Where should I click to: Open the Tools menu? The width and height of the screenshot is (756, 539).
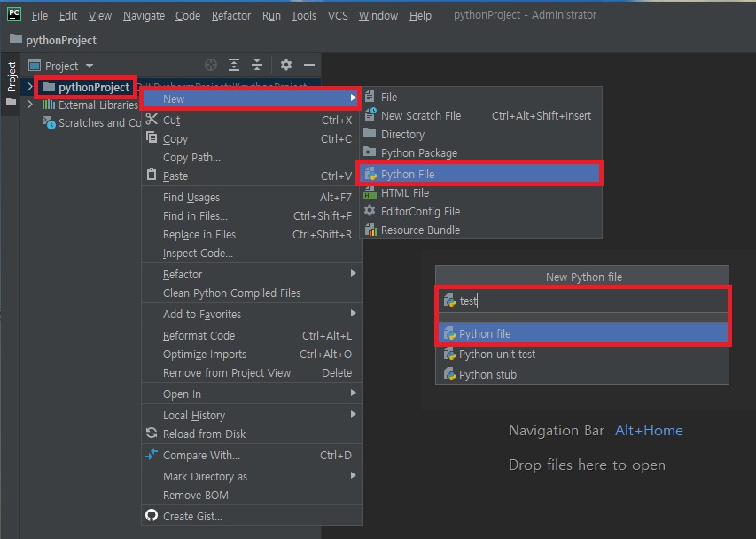304,15
